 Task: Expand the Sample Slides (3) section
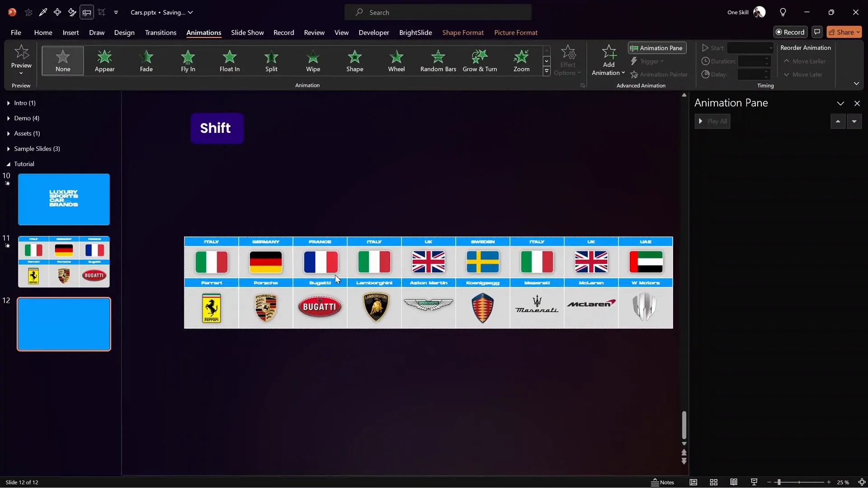9,149
